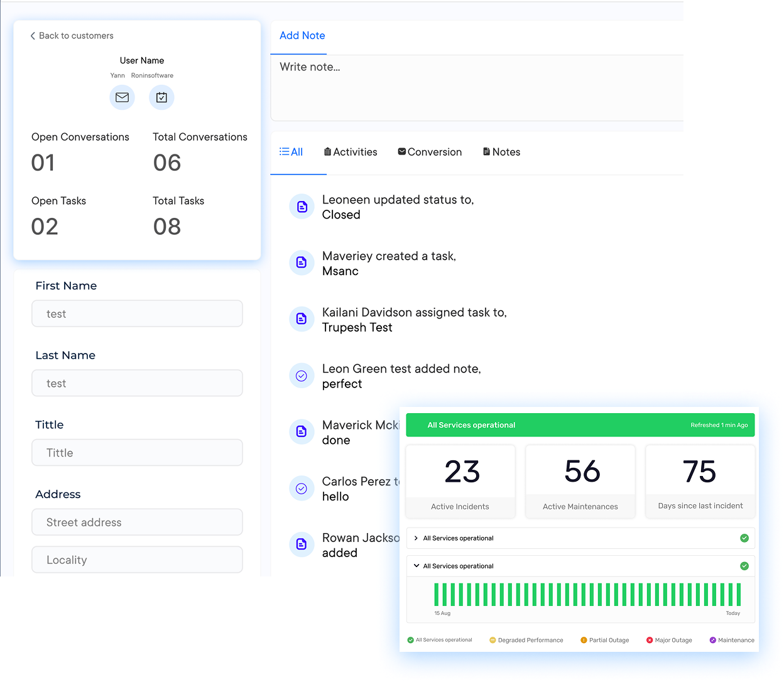Click 'Roninsoftware' under User Name
784x682 pixels.
(x=152, y=75)
